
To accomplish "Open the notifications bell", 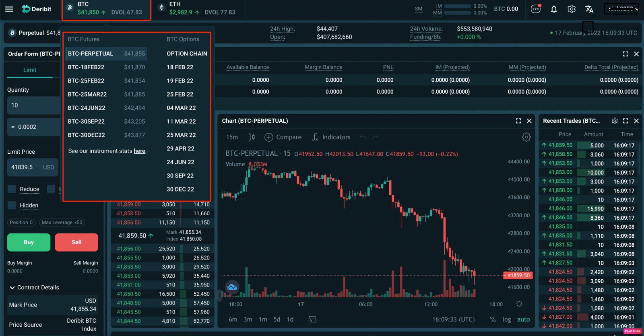I will pos(554,9).
